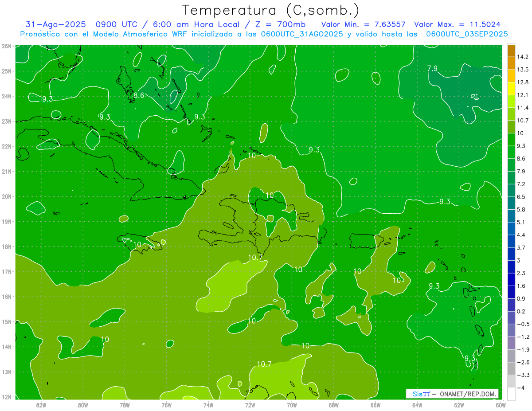
Task: Pick the orange swatch between 13.5 and 14.2
Action: coord(511,63)
